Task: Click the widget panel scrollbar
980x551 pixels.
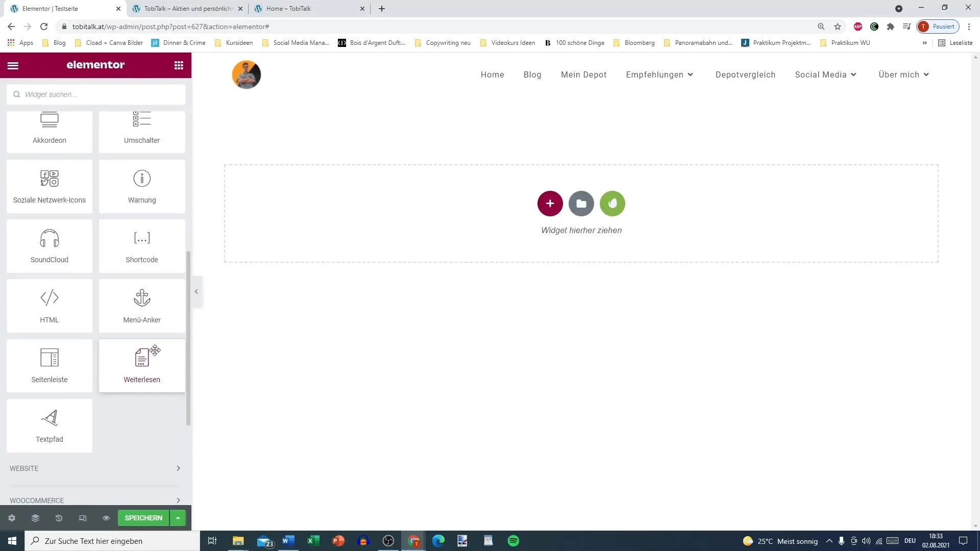Action: (188, 338)
